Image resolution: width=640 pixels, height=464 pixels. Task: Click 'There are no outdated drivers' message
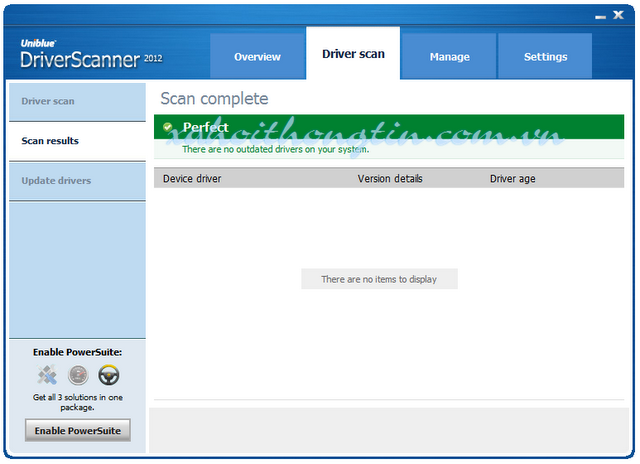coord(276,149)
